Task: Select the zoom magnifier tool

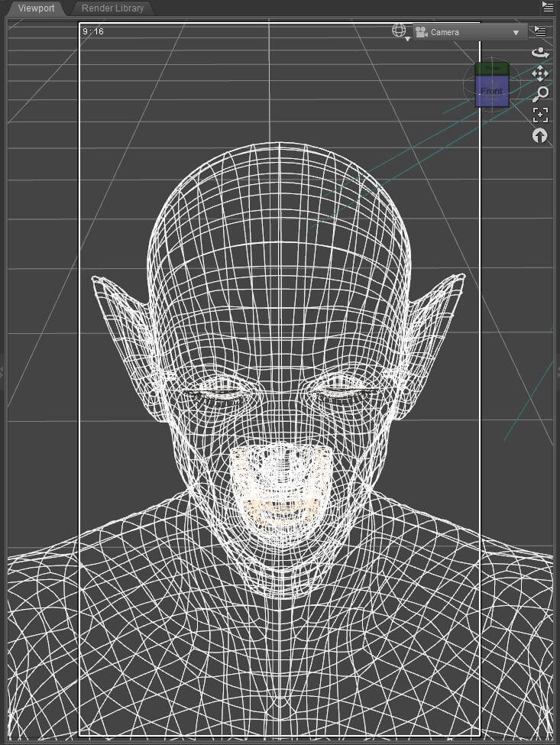Action: (540, 94)
